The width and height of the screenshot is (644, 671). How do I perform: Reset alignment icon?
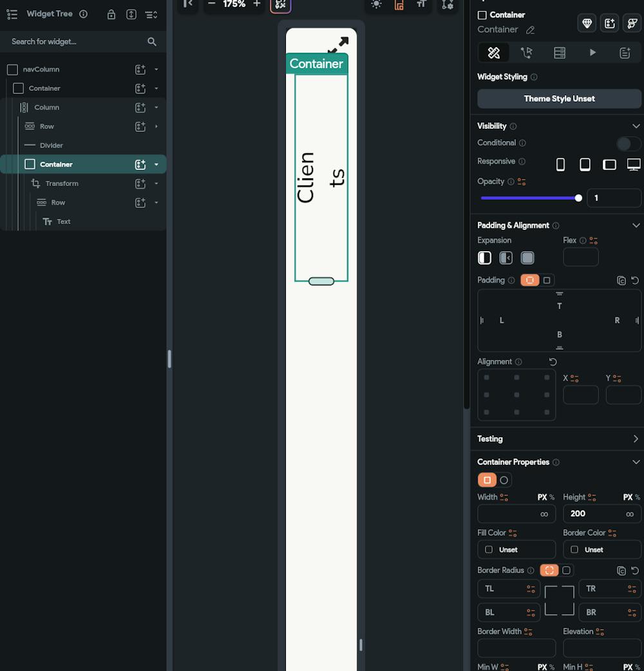(x=553, y=362)
